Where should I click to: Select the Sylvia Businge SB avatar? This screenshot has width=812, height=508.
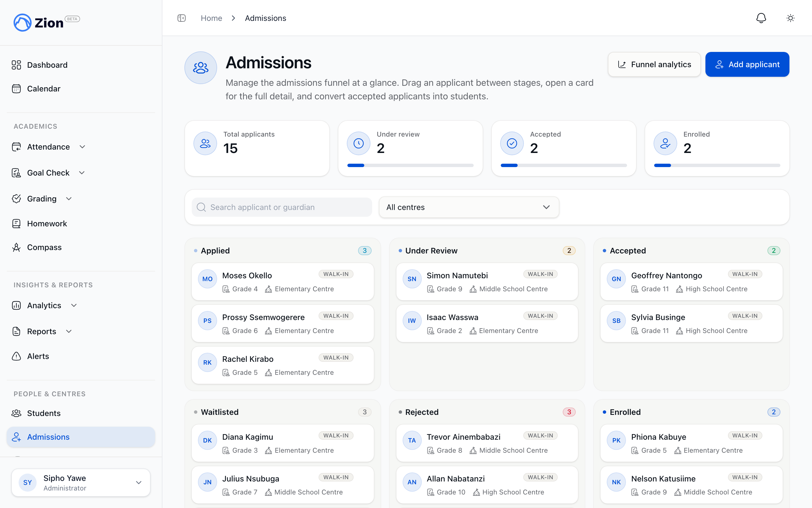[x=616, y=321]
